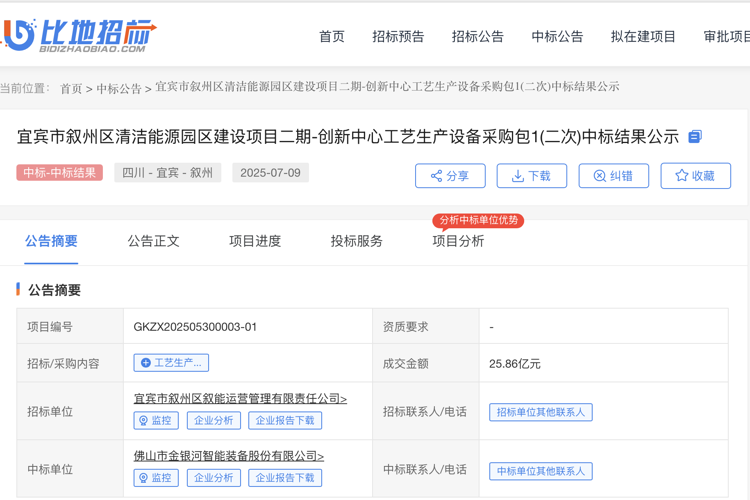Screen dimensions: 750x500
Task: Click the 纠错 error report button
Action: point(614,176)
